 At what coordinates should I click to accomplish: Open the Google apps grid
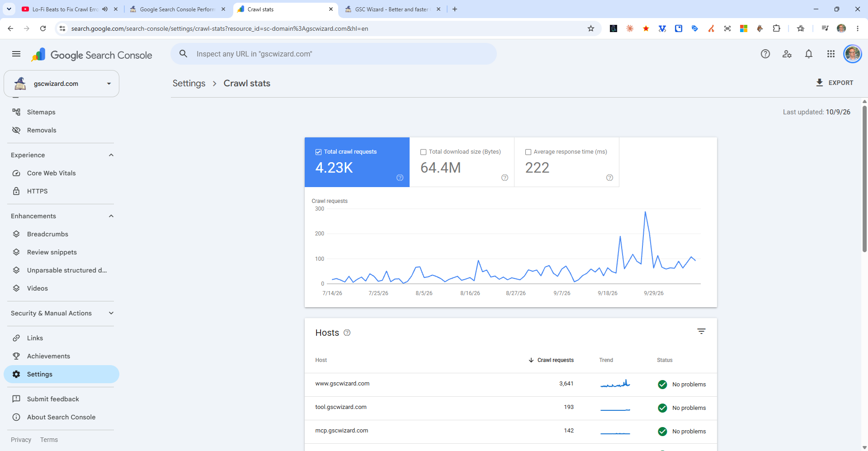pos(831,54)
